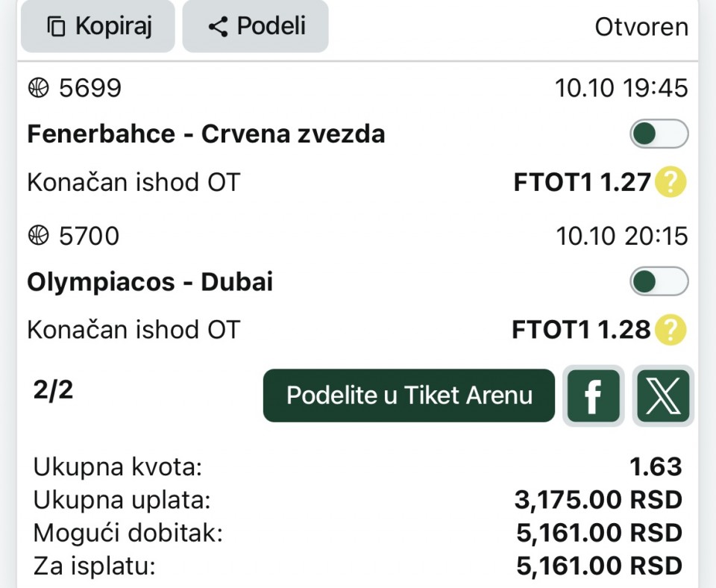
Task: Open help icon beside FTOT1 1.27
Action: pos(670,182)
